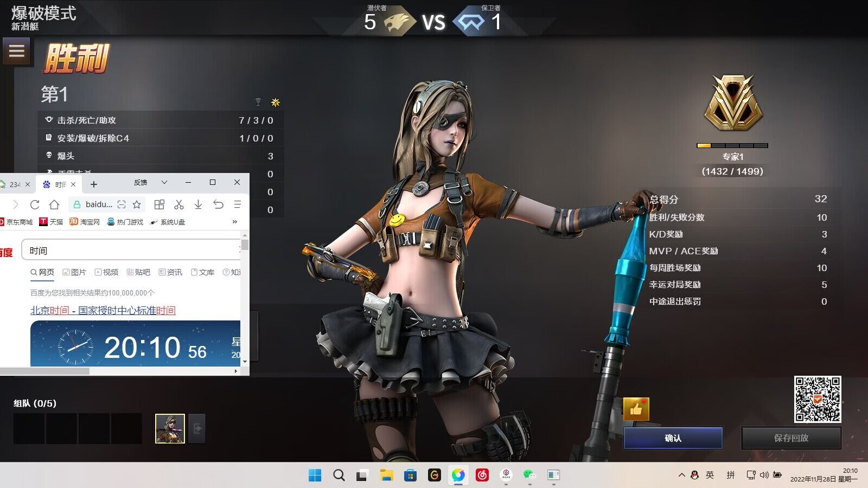Select the 图片 search tab
Image resolution: width=868 pixels, height=488 pixels.
tap(74, 272)
